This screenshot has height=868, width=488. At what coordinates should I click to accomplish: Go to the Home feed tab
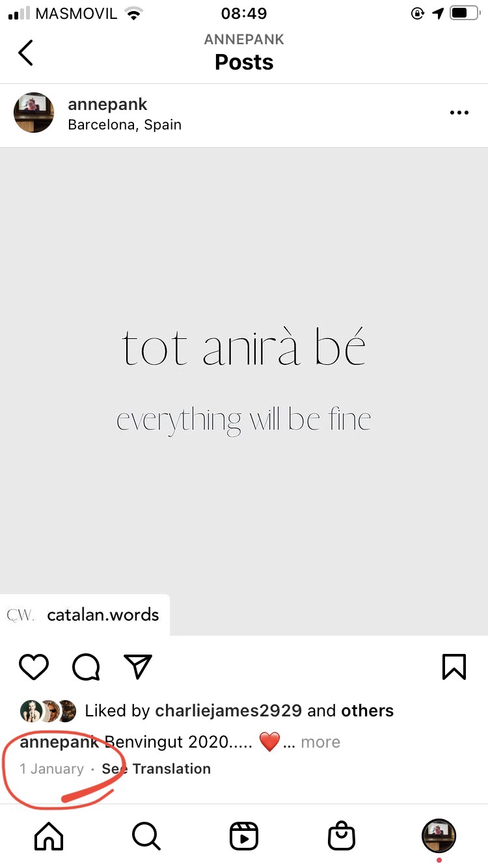pyautogui.click(x=49, y=836)
